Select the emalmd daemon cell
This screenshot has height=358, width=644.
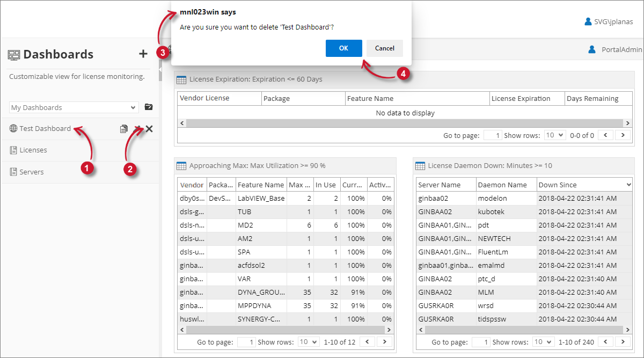pos(506,265)
